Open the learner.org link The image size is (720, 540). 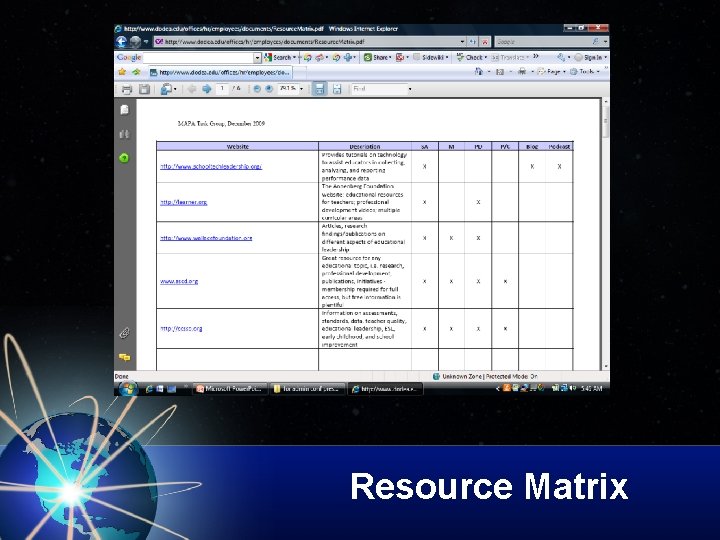pyautogui.click(x=184, y=202)
